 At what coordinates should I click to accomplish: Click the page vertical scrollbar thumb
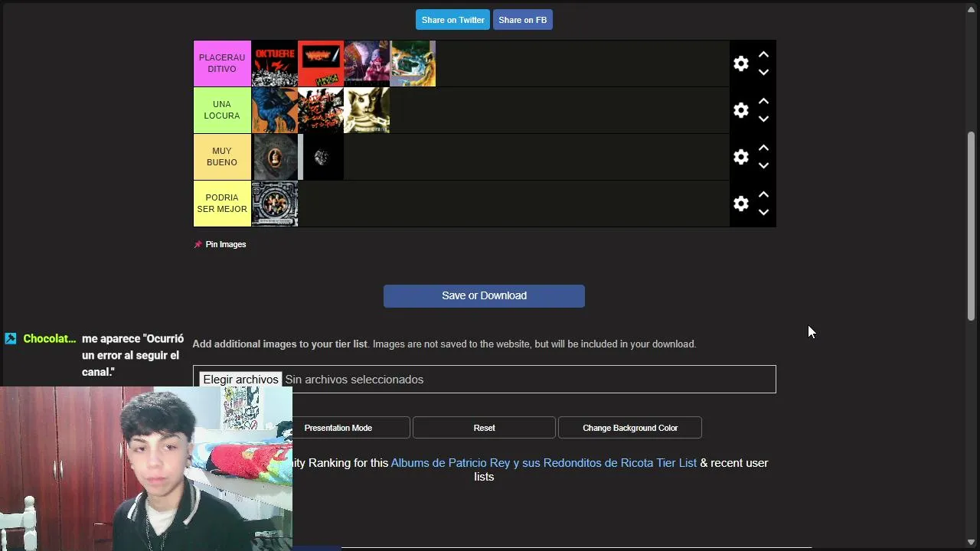click(971, 226)
